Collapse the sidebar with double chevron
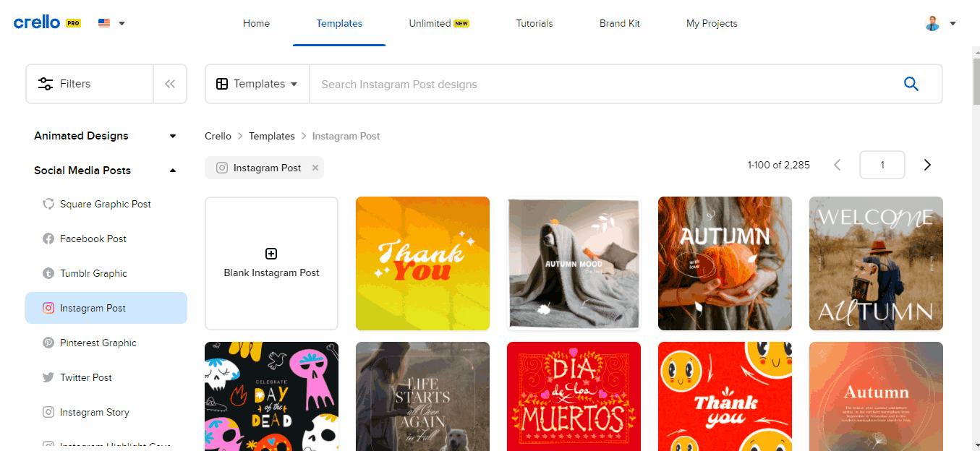Image resolution: width=980 pixels, height=451 pixels. tap(170, 84)
